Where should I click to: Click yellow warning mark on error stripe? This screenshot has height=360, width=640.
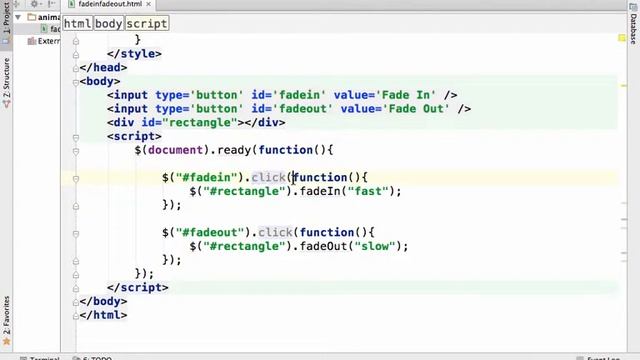click(624, 86)
